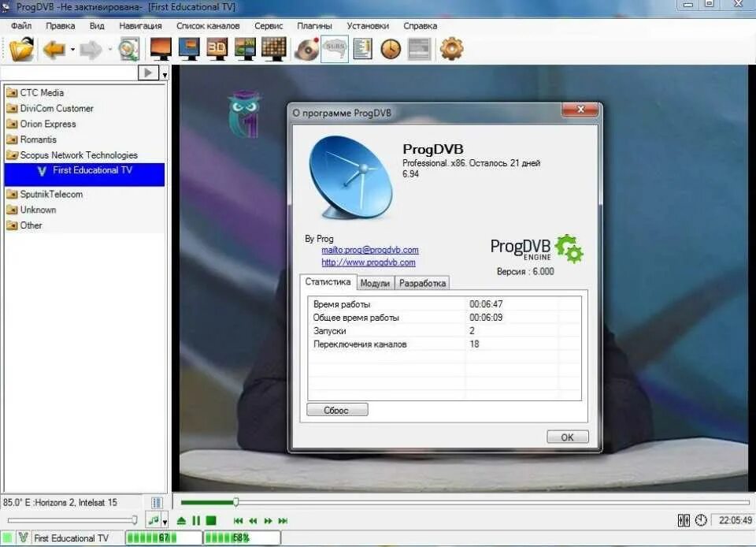This screenshot has height=547, width=756.
Task: Open the Установки menu
Action: click(x=368, y=26)
